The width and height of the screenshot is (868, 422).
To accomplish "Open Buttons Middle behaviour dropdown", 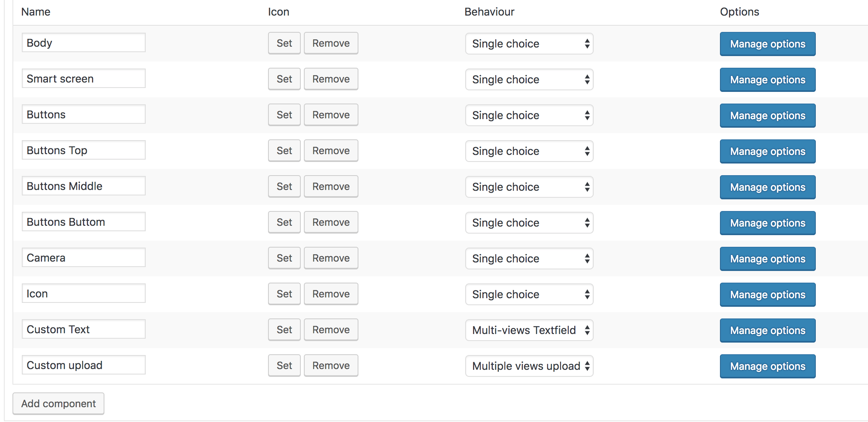I will click(529, 187).
